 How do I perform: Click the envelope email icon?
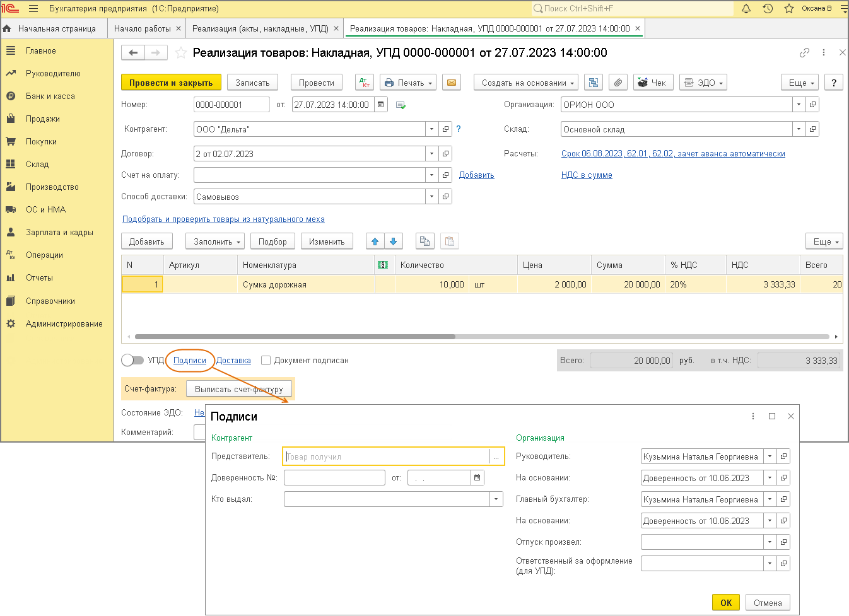(x=451, y=83)
